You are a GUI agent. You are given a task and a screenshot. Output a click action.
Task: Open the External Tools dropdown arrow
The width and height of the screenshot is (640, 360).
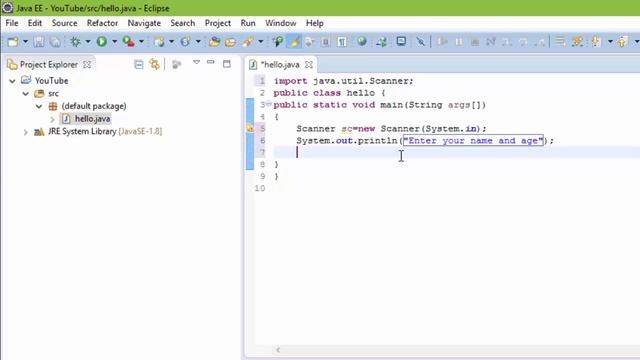click(141, 42)
